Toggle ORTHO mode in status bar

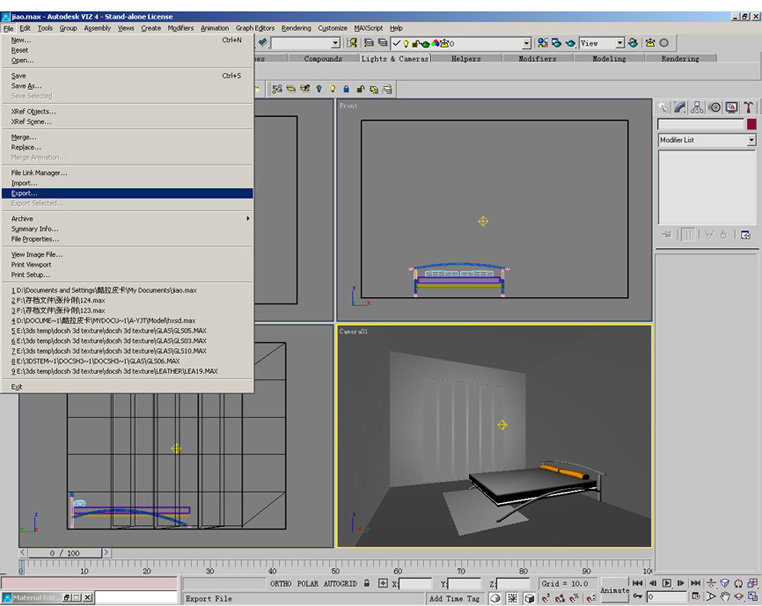[282, 583]
